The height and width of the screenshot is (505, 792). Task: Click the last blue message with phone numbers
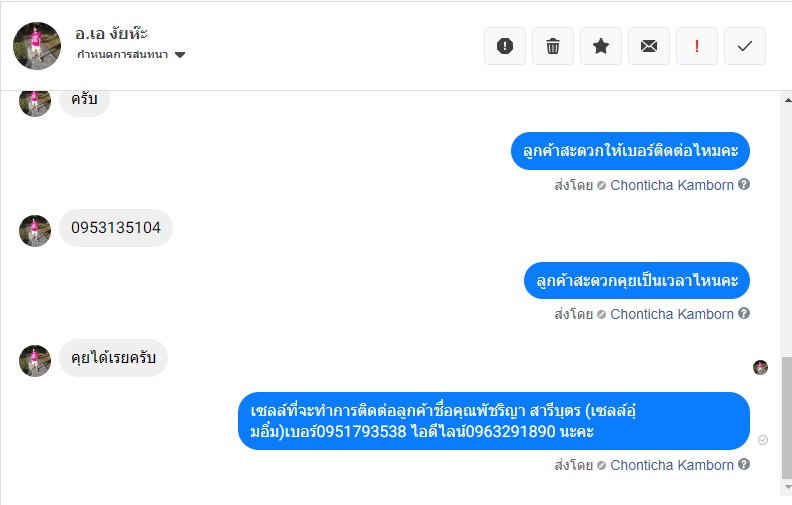click(494, 421)
